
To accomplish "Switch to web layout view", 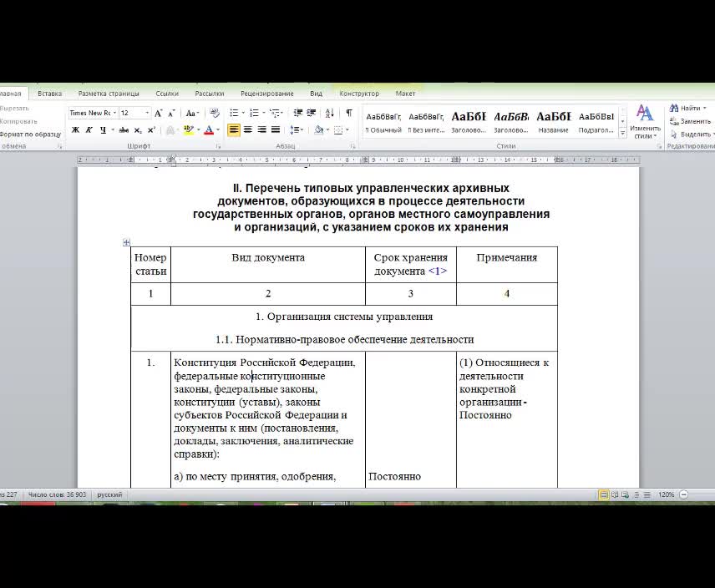I will point(625,494).
